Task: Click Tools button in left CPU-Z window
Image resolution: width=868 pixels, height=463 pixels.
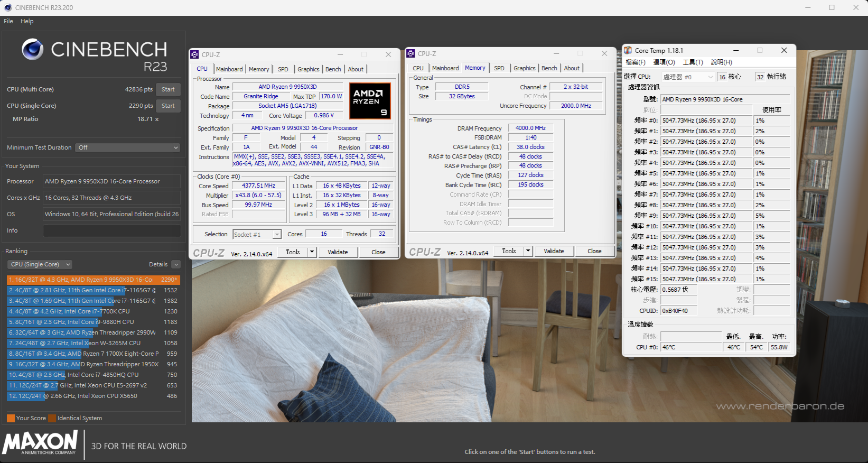Action: tap(293, 252)
